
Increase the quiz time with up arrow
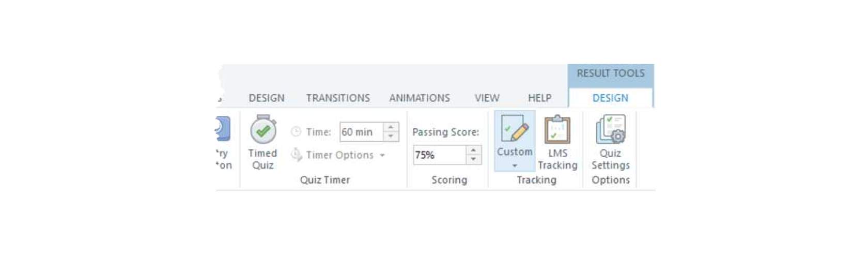point(391,127)
